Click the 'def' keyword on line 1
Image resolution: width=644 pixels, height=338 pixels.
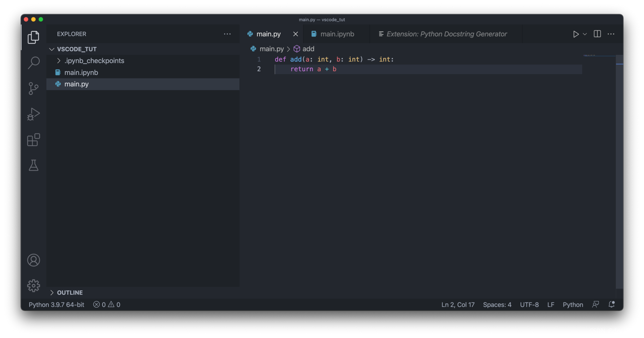coord(280,59)
